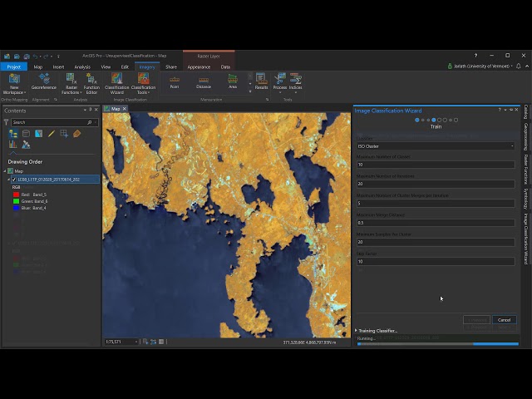Switch to the Analysis ribbon tab

coord(82,66)
